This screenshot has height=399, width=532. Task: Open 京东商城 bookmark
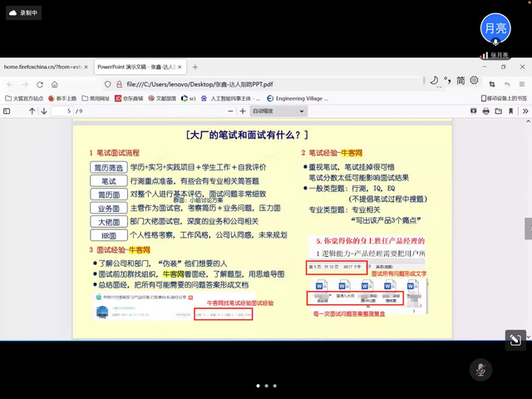[x=129, y=98]
